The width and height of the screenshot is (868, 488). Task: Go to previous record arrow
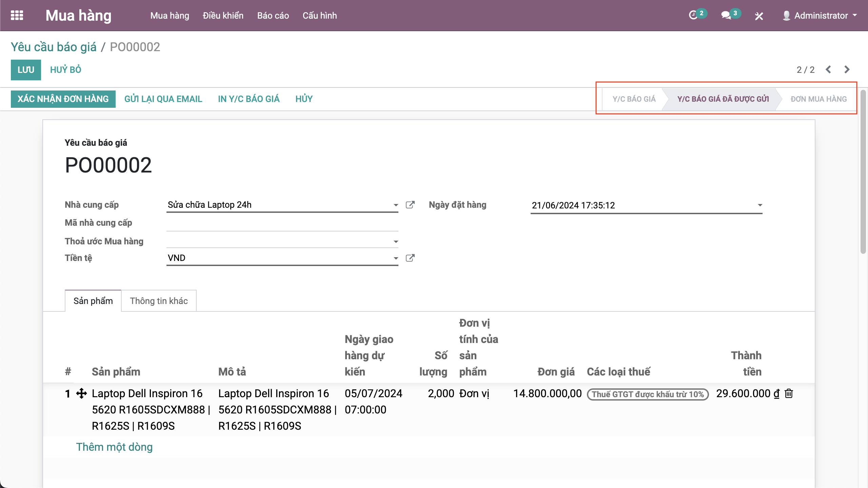pyautogui.click(x=828, y=69)
